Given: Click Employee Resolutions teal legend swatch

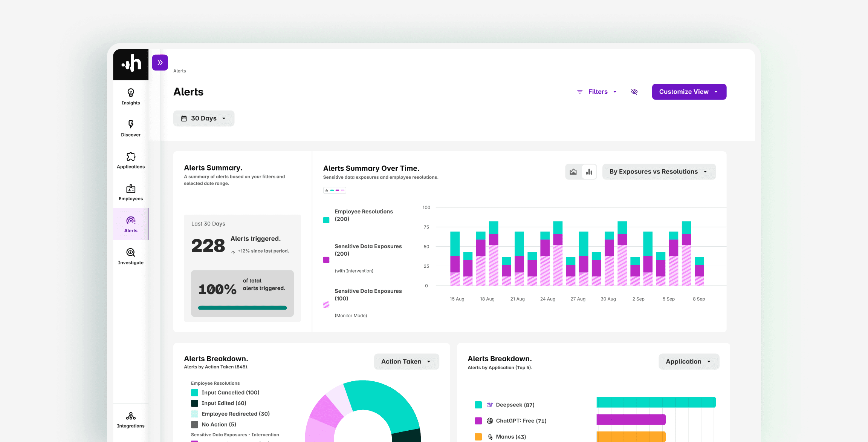Looking at the screenshot, I should (326, 220).
